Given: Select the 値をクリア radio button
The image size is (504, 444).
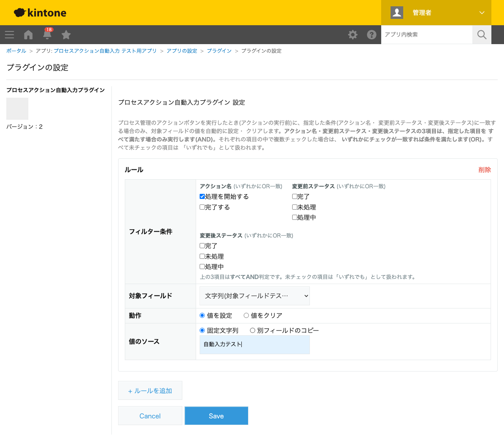Looking at the screenshot, I should [x=246, y=316].
